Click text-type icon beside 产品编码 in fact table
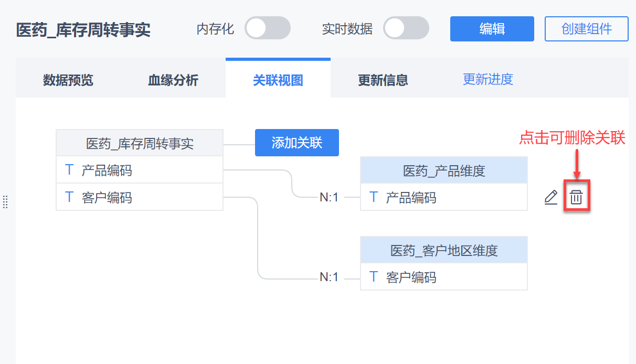The image size is (636, 364). (x=69, y=170)
